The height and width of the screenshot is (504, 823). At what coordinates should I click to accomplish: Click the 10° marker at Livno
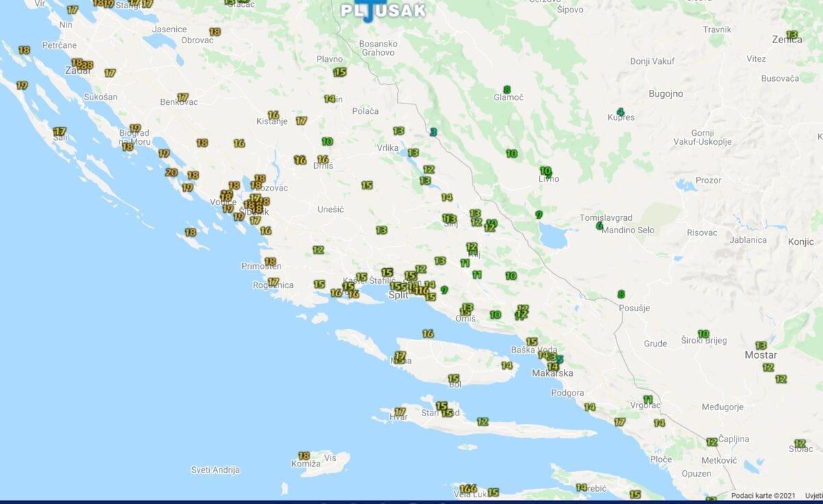coord(545,171)
